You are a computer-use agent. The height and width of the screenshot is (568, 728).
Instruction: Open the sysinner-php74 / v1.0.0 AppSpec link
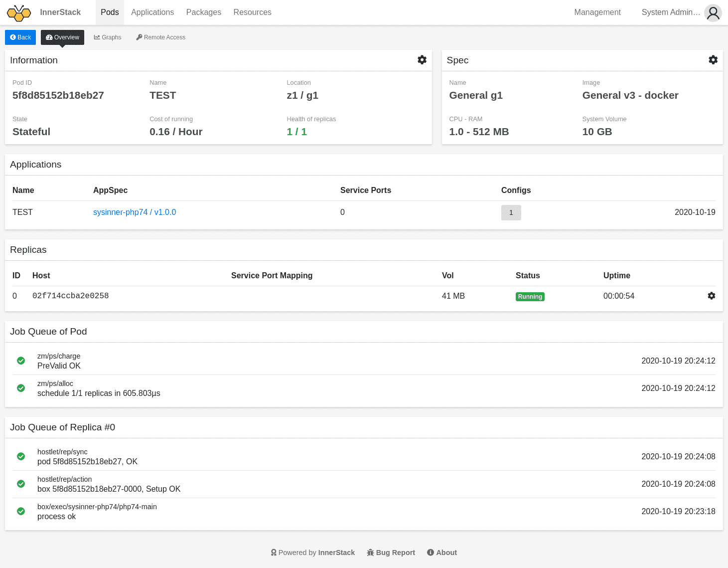[135, 212]
